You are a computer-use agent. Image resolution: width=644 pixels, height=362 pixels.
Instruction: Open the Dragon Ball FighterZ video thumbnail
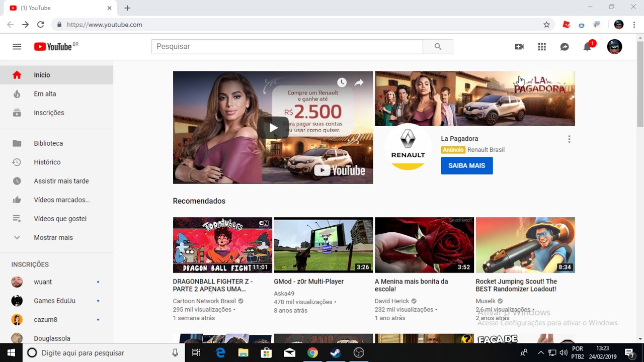222,245
